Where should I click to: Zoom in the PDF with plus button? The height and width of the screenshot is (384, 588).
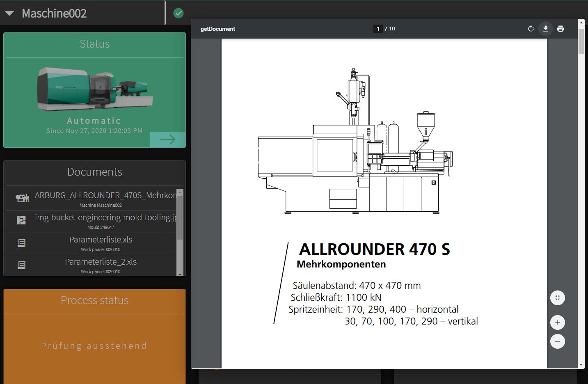click(x=557, y=322)
